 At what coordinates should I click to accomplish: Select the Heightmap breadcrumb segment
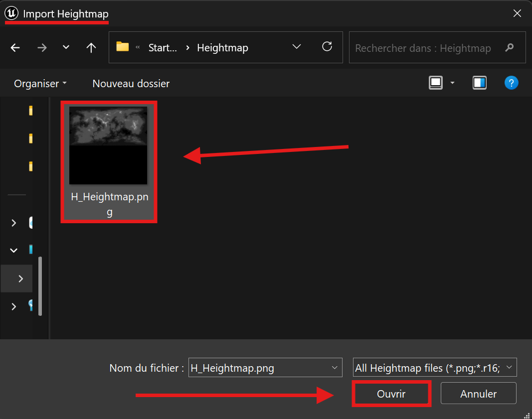tap(222, 48)
